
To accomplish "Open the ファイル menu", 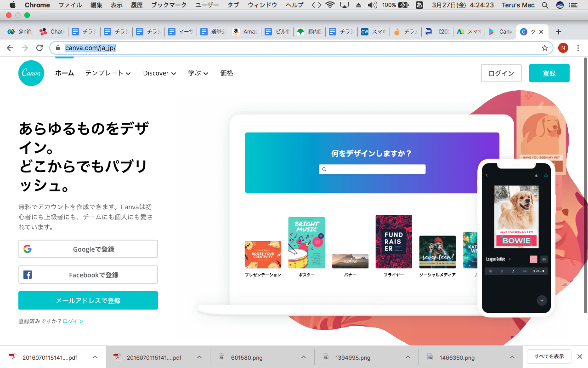I will coord(70,5).
